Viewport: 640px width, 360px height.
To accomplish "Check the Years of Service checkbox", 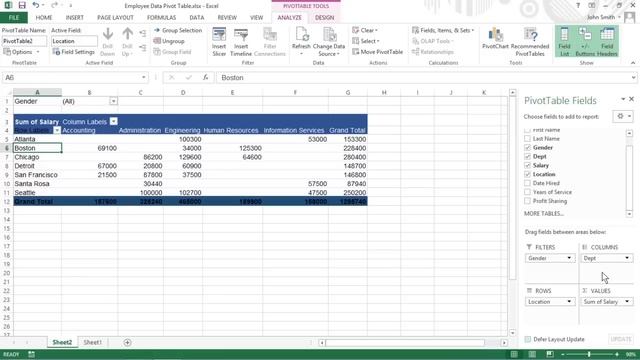I will point(527,192).
